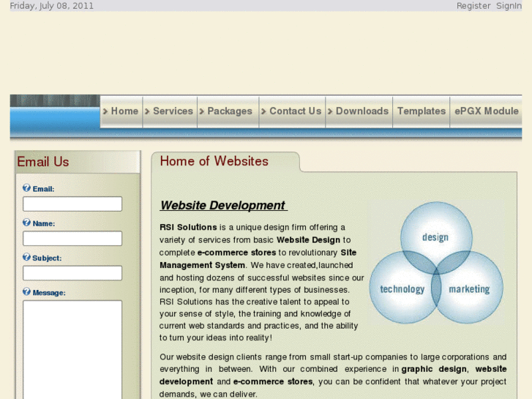The width and height of the screenshot is (532, 399).
Task: Click the Register link
Action: click(x=473, y=6)
